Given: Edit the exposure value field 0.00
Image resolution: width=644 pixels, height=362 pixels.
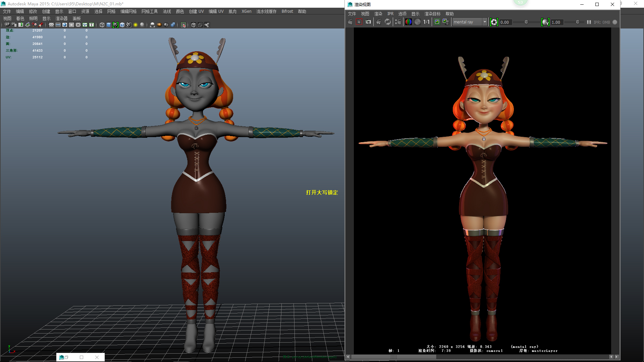Looking at the screenshot, I should [x=506, y=22].
